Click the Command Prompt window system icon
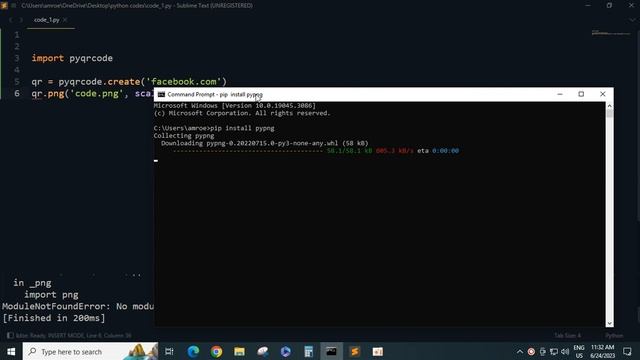 click(x=161, y=94)
